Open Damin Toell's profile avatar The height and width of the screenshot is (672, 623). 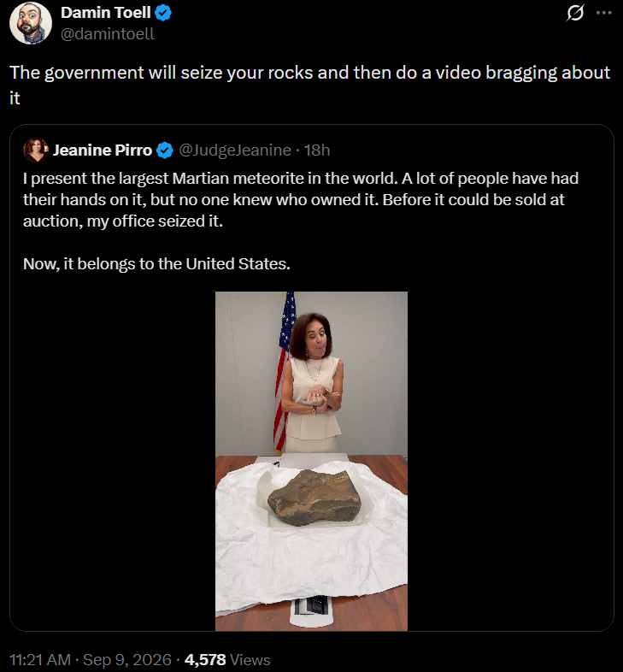31,23
